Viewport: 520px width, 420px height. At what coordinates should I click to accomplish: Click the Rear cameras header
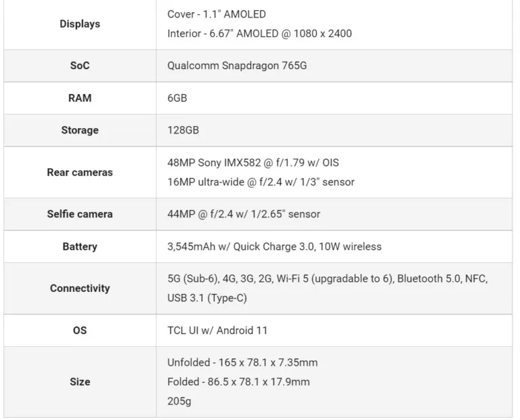(x=80, y=172)
